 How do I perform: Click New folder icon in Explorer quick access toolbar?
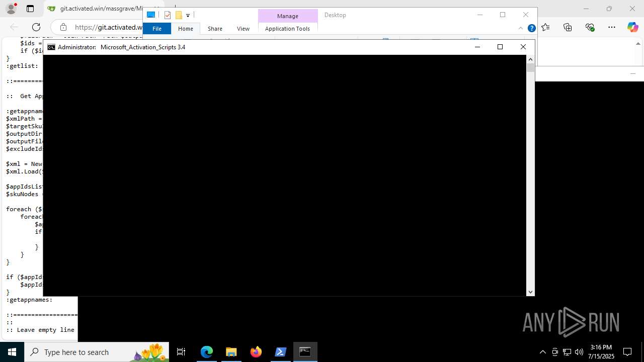pyautogui.click(x=178, y=15)
